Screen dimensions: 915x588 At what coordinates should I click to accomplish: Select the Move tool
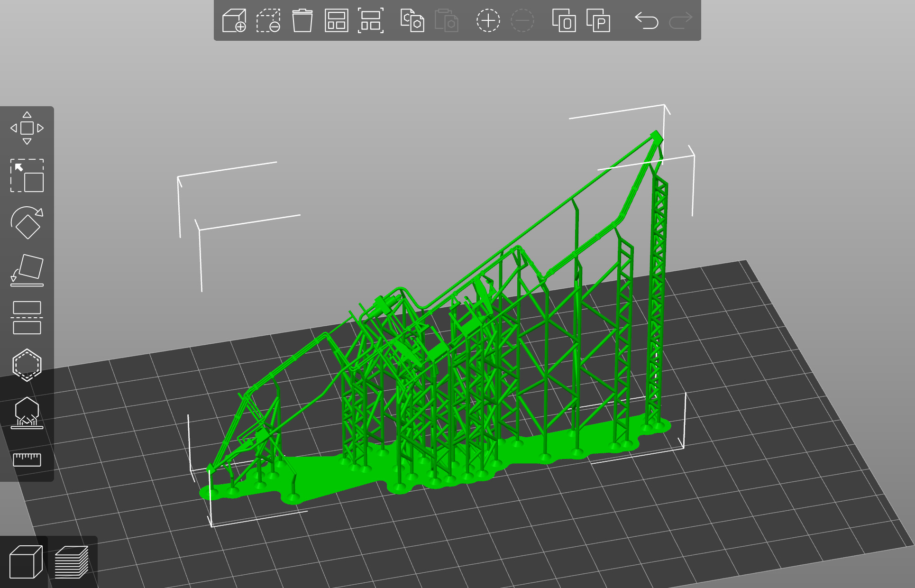(x=27, y=128)
